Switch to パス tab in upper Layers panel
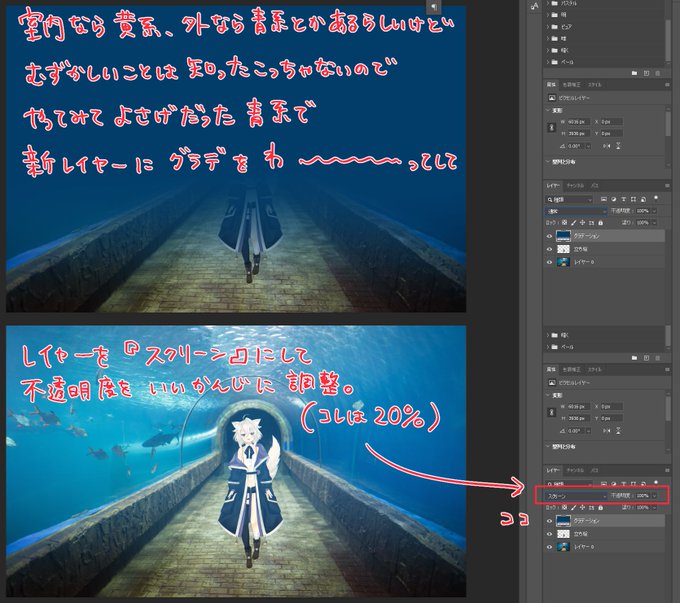The width and height of the screenshot is (680, 603). pos(595,186)
